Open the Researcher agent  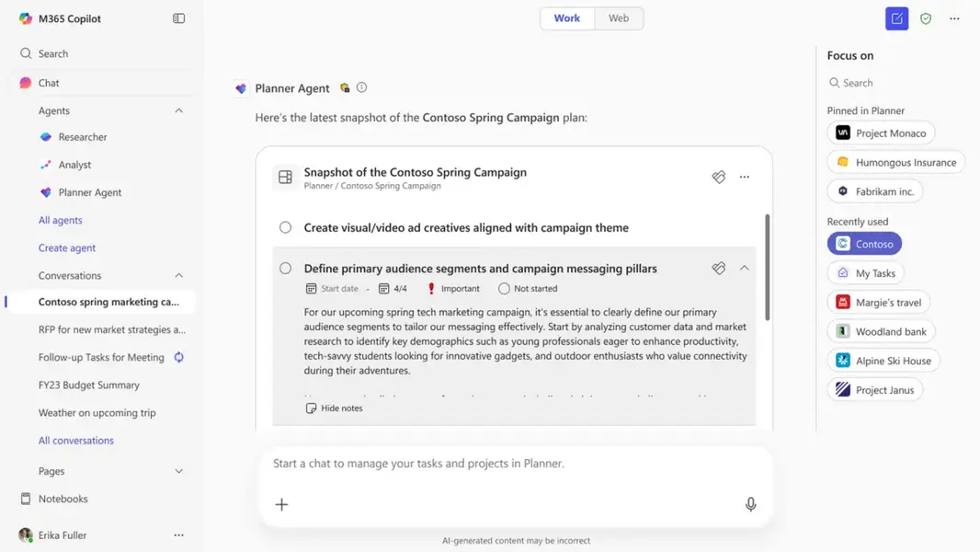[x=83, y=137]
